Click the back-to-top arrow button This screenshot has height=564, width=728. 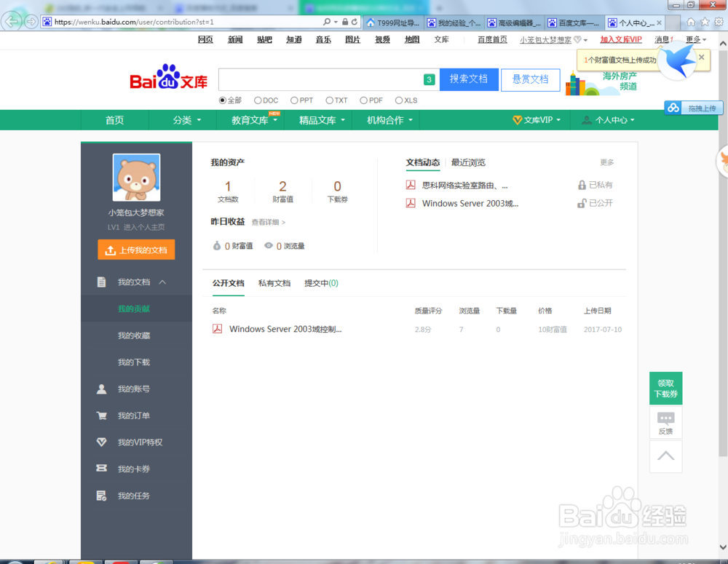pyautogui.click(x=666, y=456)
